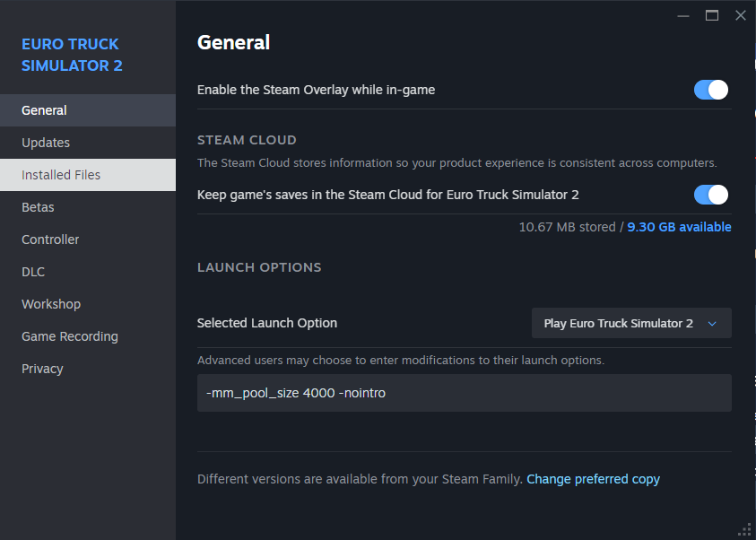
Task: Click the window resize grip in the corner
Action: click(744, 529)
